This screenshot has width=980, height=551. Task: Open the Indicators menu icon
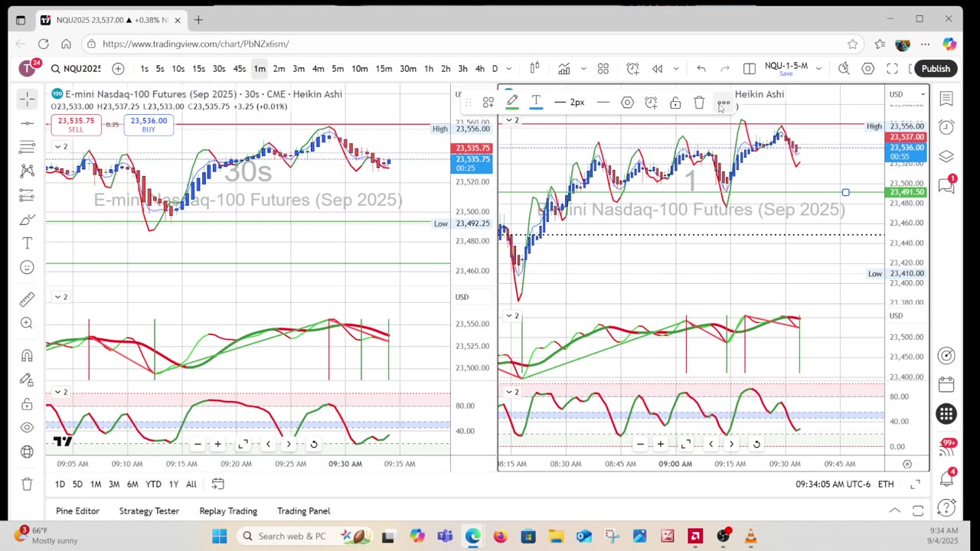[x=563, y=69]
